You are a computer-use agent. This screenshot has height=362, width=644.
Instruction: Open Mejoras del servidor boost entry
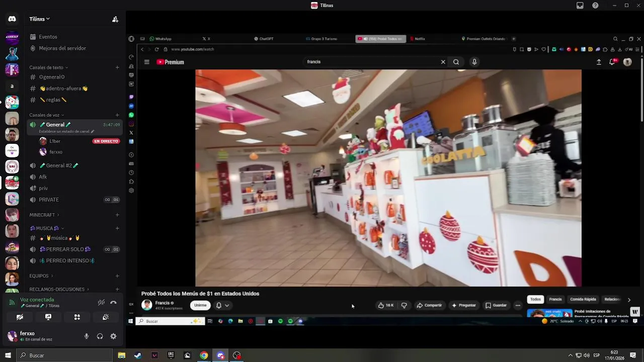(74, 48)
